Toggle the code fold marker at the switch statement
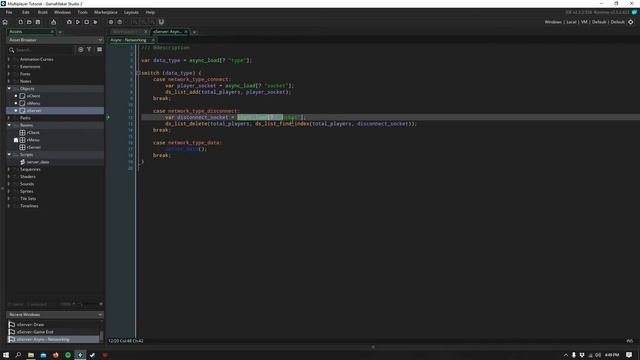 tap(138, 73)
